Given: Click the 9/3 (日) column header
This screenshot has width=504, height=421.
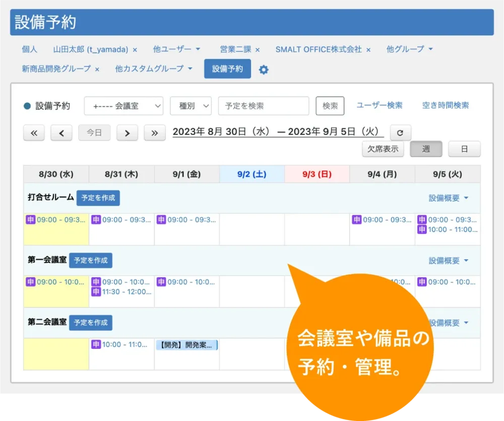Looking at the screenshot, I should point(317,174).
